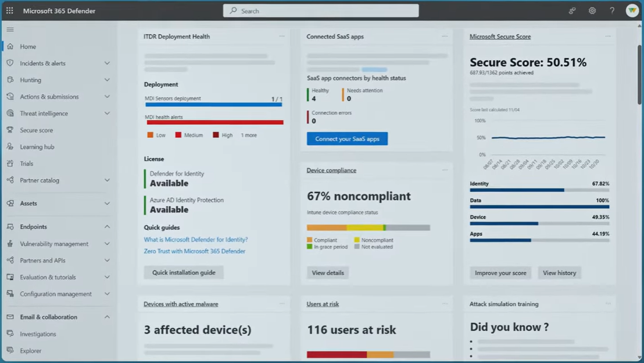Image resolution: width=644 pixels, height=363 pixels.
Task: Expand the Hunting submenu chevron
Action: click(107, 80)
